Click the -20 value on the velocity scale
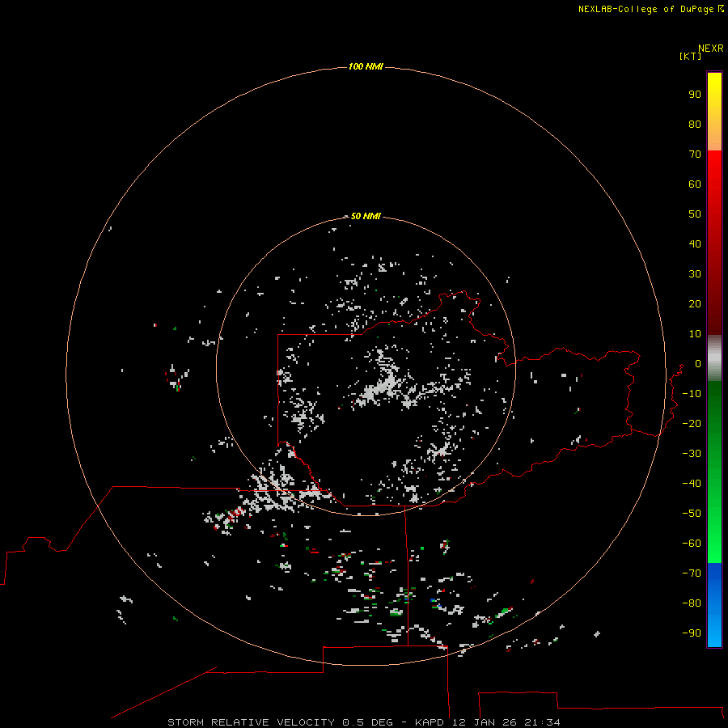The image size is (728, 728). coord(692,424)
